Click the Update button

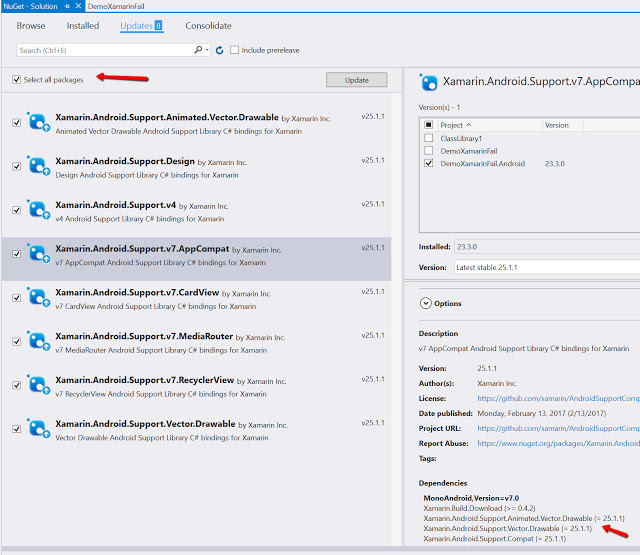coord(357,80)
